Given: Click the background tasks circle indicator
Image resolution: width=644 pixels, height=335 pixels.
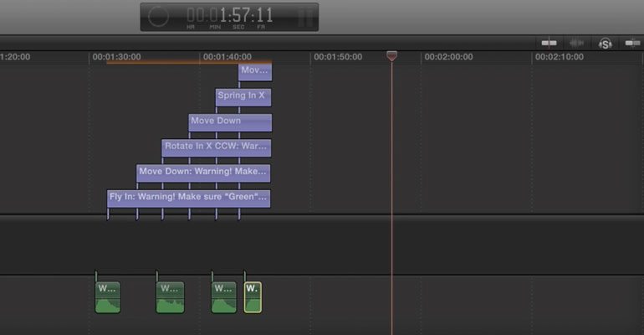Looking at the screenshot, I should (158, 17).
